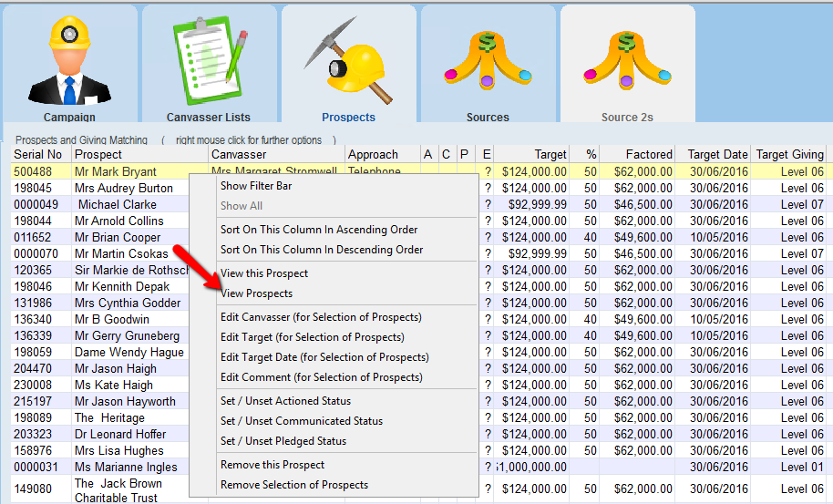
Task: Click target date 10/05/2016 in Mr B Goodwin row
Action: point(719,320)
